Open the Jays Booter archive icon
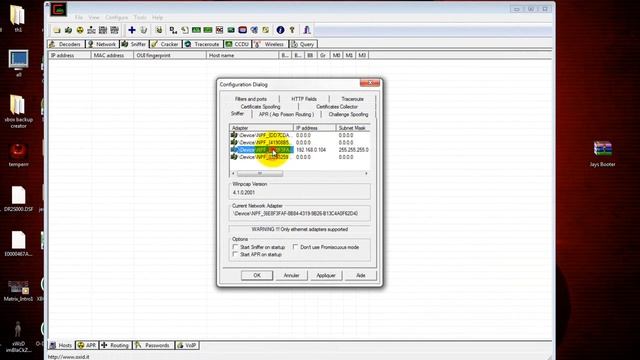Screen dimensions: 640x360 [x=602, y=153]
